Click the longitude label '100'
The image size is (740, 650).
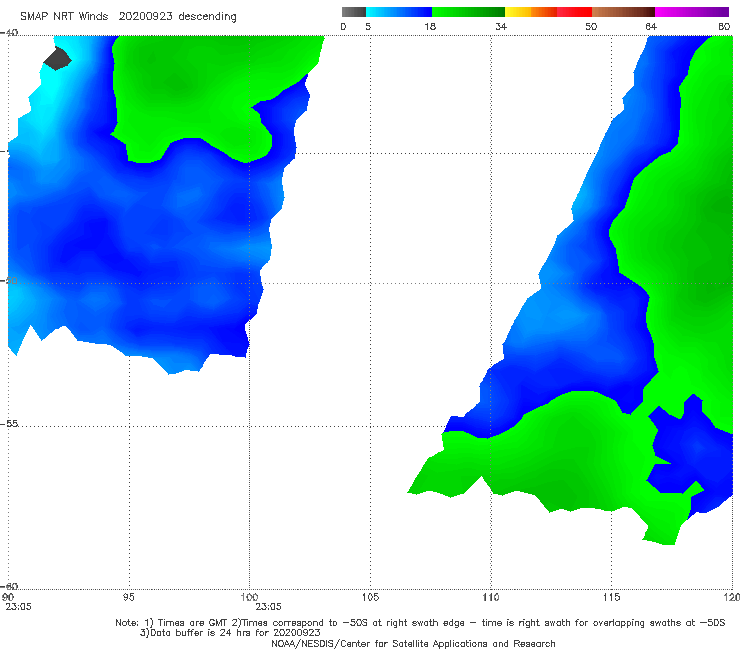tap(249, 597)
